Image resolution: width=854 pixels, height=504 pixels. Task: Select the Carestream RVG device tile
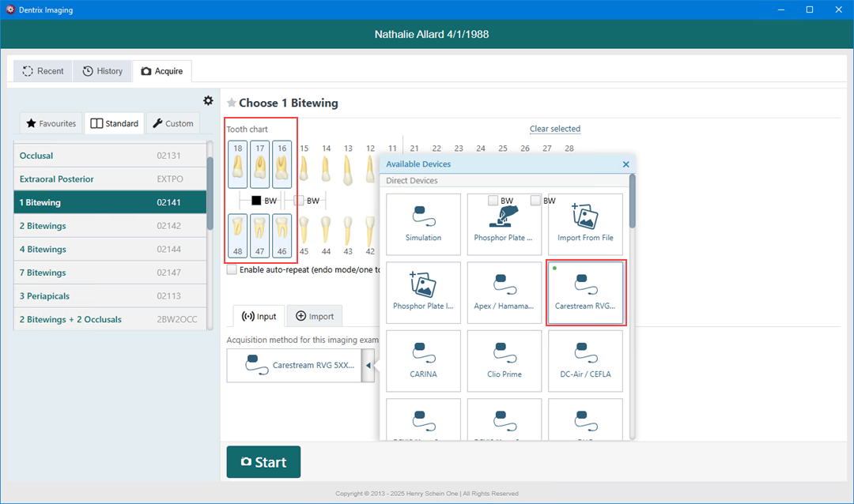(585, 291)
